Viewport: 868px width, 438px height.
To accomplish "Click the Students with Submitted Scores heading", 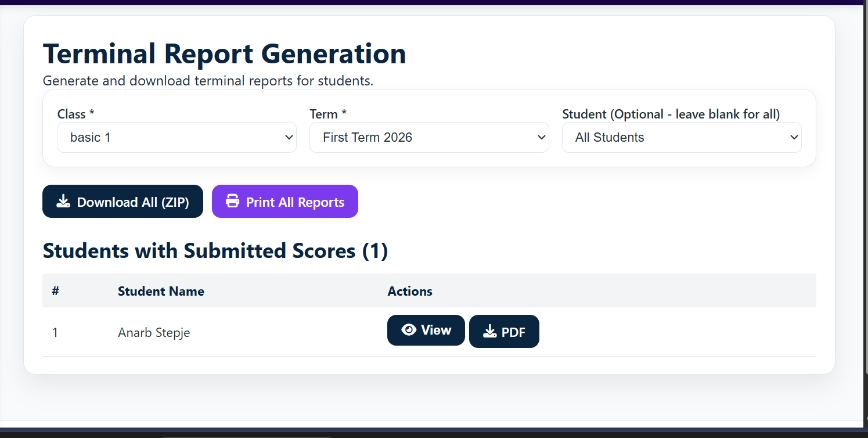I will (215, 251).
